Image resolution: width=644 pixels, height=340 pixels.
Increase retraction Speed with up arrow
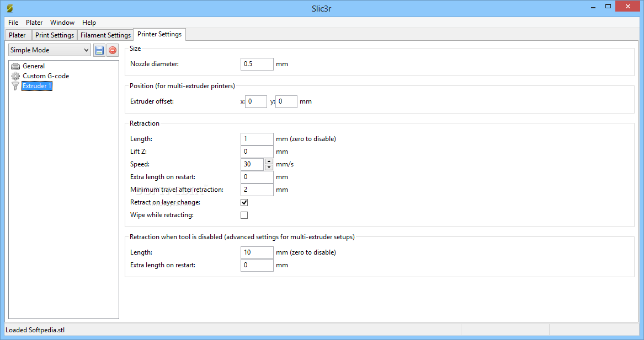[269, 161]
